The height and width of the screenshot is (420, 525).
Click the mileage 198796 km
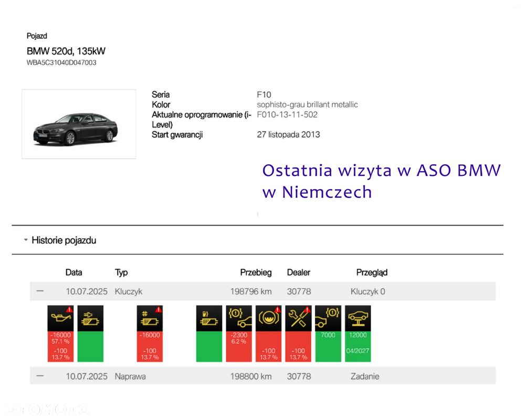pyautogui.click(x=251, y=291)
